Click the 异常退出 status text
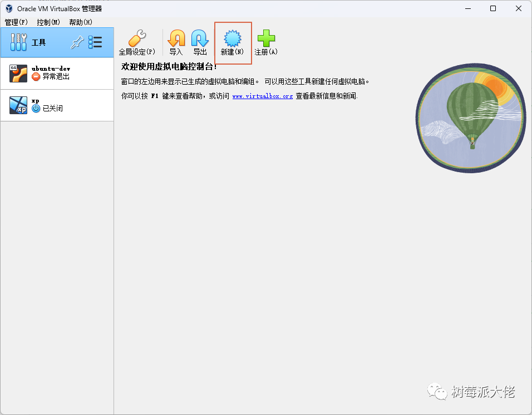532x415 pixels. click(56, 77)
